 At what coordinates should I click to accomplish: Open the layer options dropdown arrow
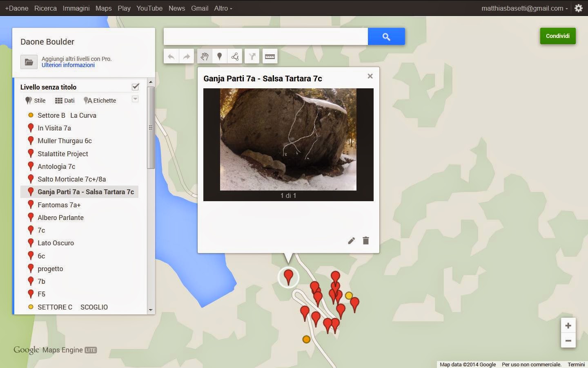point(135,99)
